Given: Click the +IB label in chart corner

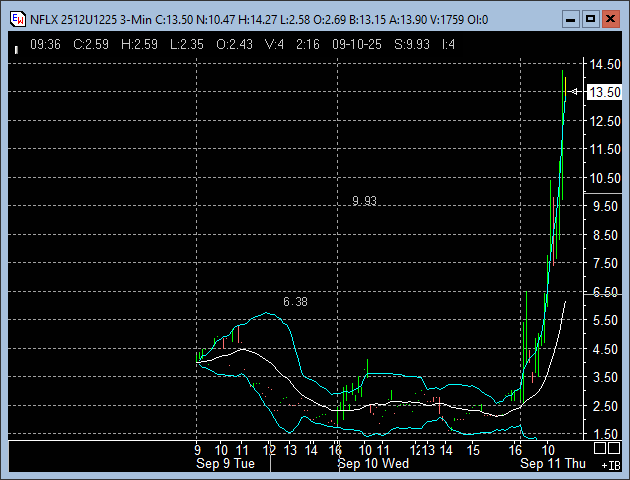Looking at the screenshot, I should [611, 466].
